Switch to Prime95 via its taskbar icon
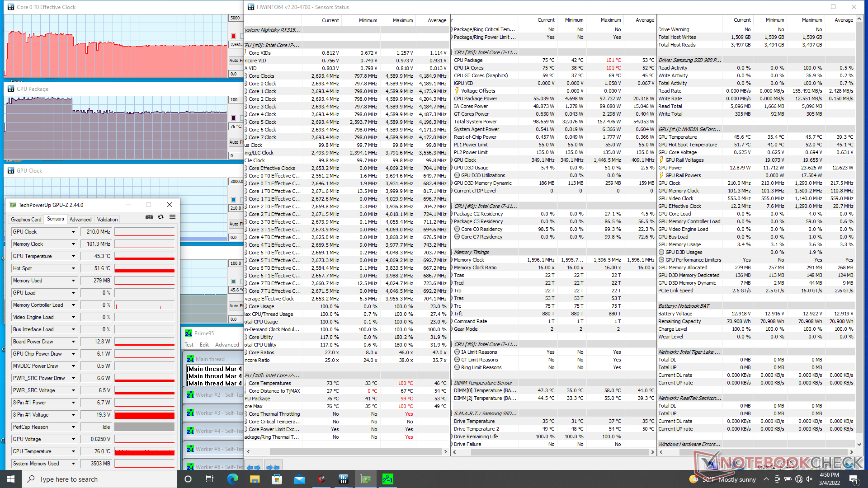Viewport: 868px width, 488px height. pos(387,479)
